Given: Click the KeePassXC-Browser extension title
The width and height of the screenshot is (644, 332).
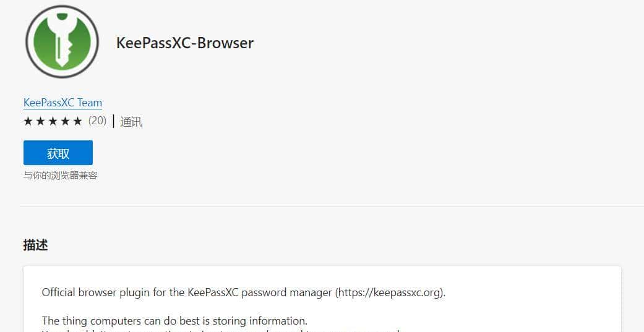Looking at the screenshot, I should coord(185,43).
